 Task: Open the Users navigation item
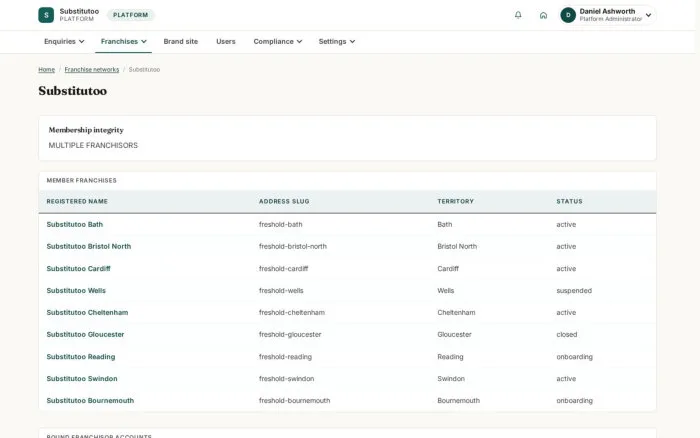[x=225, y=42]
